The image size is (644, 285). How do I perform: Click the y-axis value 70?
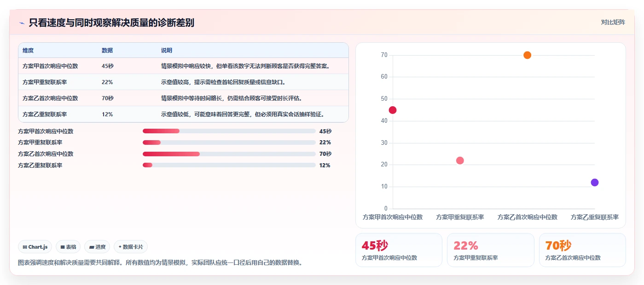point(384,55)
